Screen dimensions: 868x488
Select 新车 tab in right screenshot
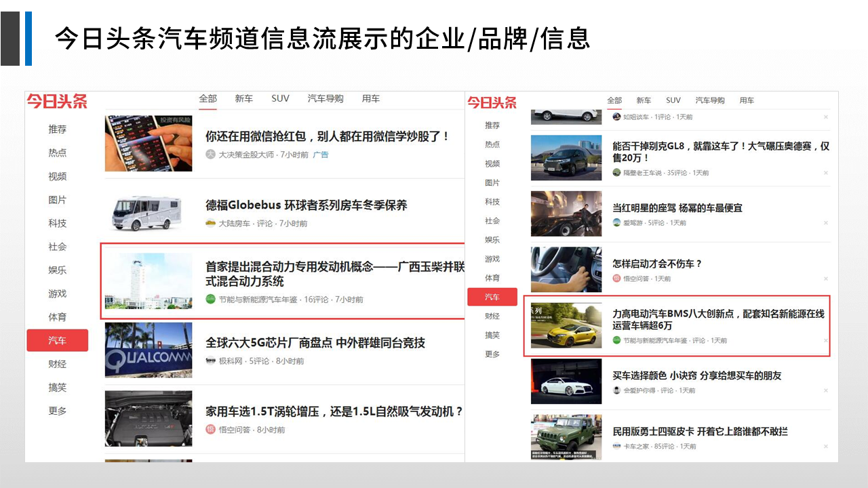(644, 100)
